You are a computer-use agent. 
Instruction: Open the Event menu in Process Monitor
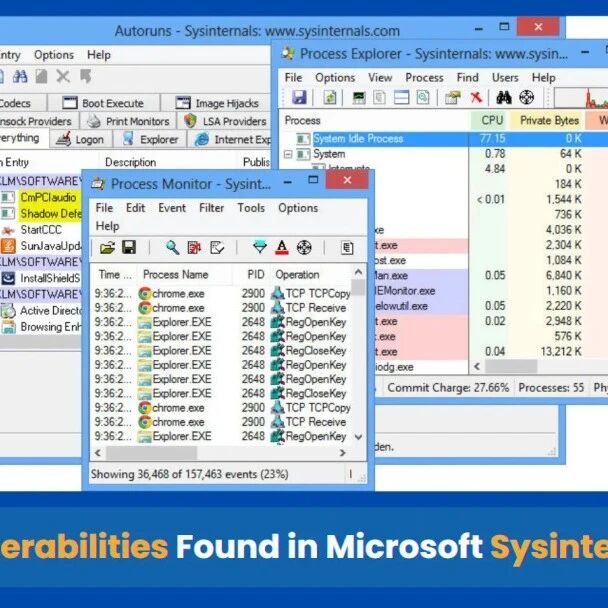pos(172,208)
